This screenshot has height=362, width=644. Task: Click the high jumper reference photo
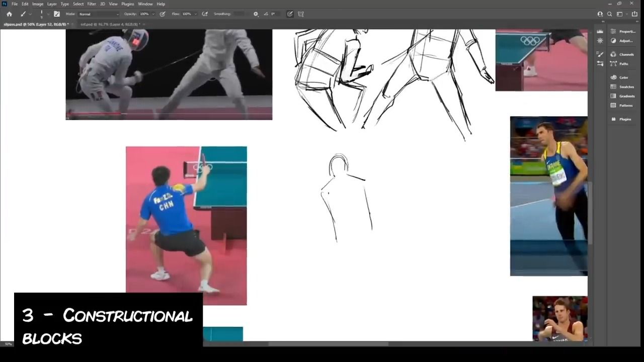tap(549, 196)
